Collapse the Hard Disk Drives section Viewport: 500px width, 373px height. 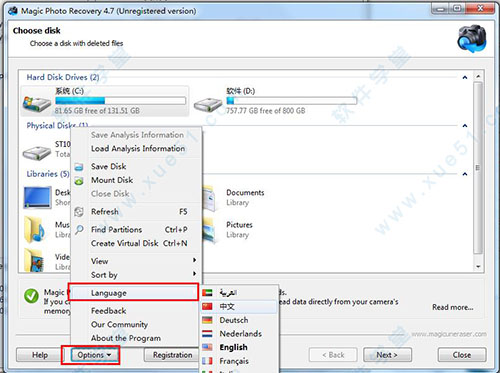tap(465, 77)
